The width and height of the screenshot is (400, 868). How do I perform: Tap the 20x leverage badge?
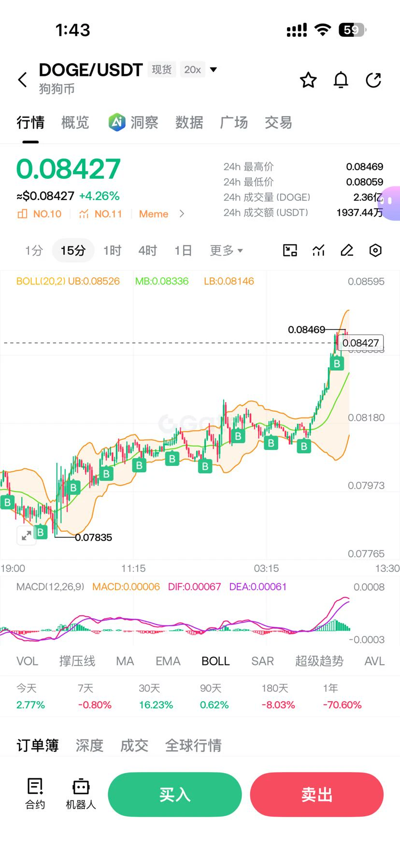192,70
